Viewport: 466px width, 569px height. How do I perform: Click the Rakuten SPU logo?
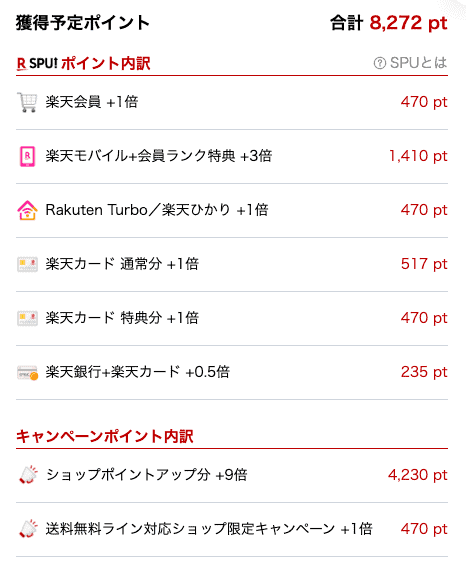(x=37, y=64)
